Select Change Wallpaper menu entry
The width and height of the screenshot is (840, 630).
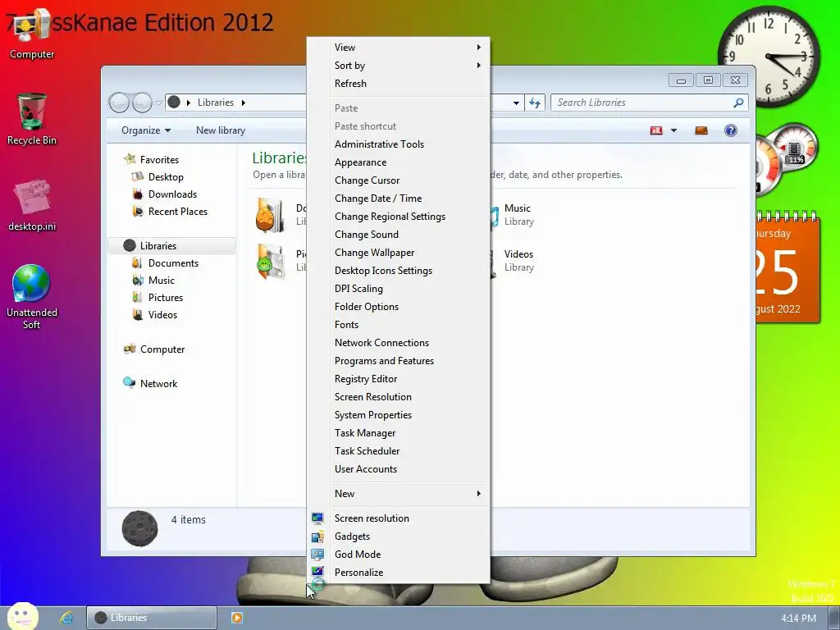[398, 253]
